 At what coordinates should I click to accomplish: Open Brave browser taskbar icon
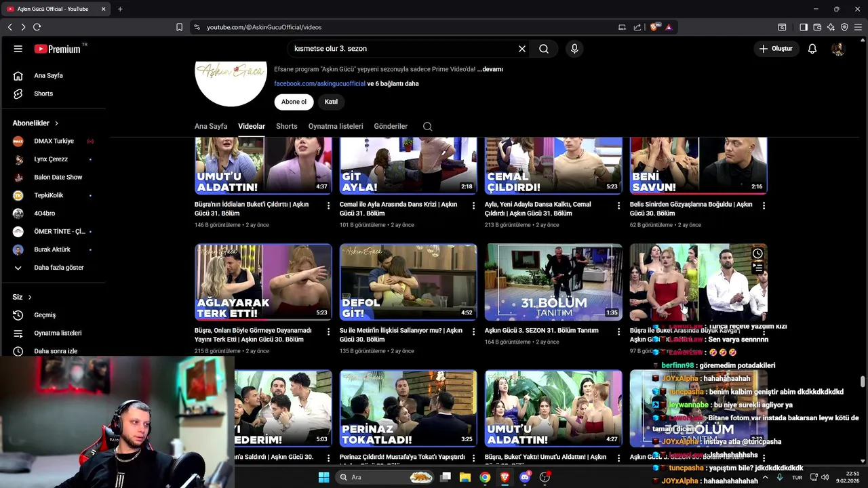tap(505, 477)
